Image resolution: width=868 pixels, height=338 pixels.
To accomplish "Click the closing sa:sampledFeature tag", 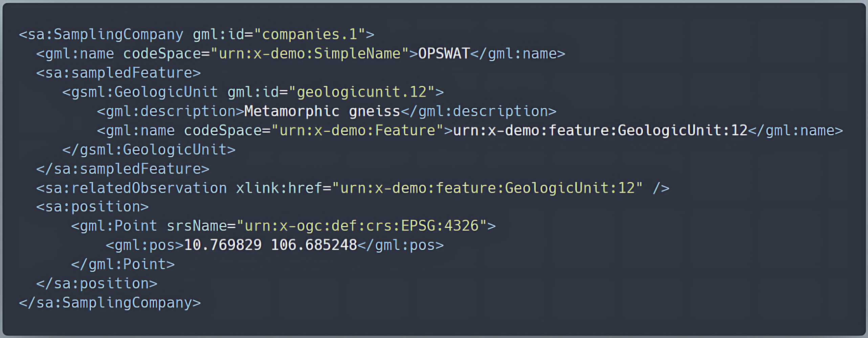I will (x=123, y=169).
